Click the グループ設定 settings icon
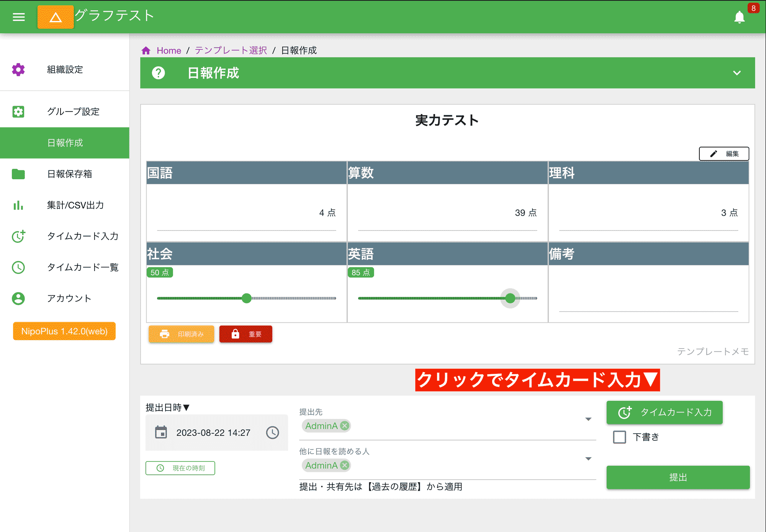The width and height of the screenshot is (766, 532). point(18,111)
